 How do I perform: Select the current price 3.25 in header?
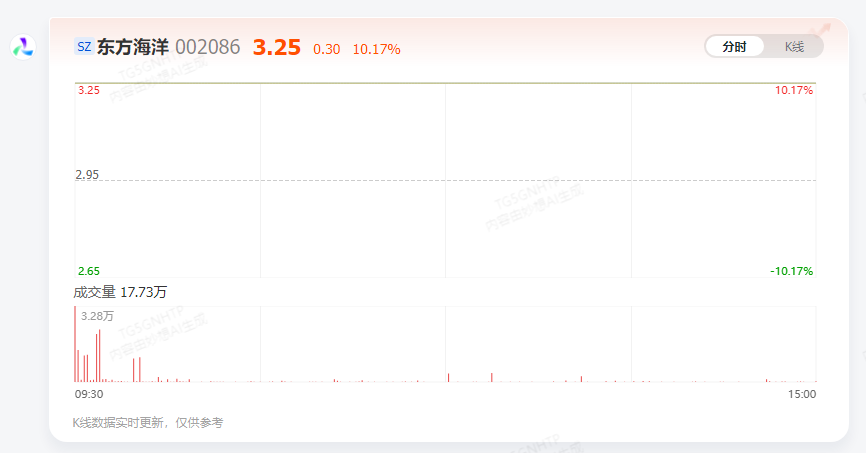point(277,48)
